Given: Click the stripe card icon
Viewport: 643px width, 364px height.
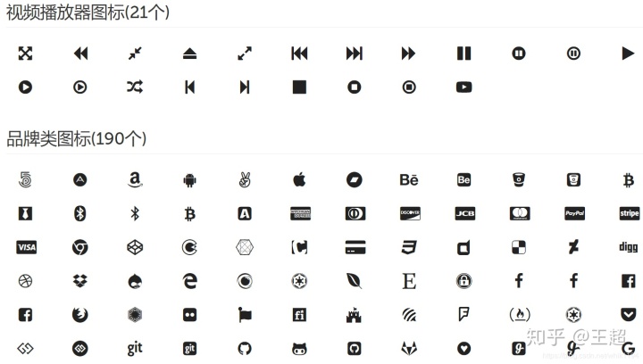Looking at the screenshot, I should [x=629, y=213].
